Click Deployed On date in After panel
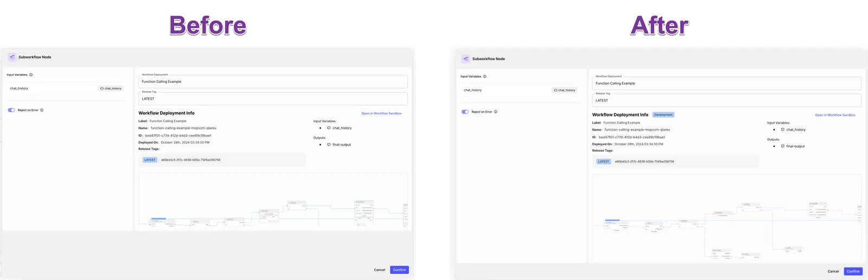The height and width of the screenshot is (280, 868). point(639,144)
